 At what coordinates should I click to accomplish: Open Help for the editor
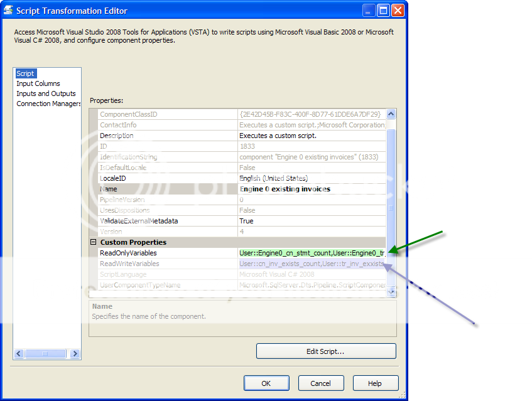(375, 383)
